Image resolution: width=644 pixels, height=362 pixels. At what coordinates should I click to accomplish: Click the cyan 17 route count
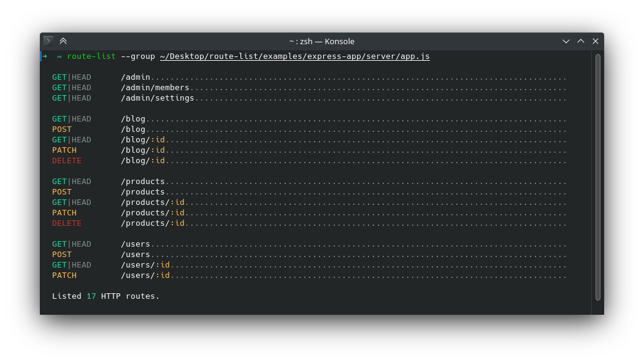(91, 296)
